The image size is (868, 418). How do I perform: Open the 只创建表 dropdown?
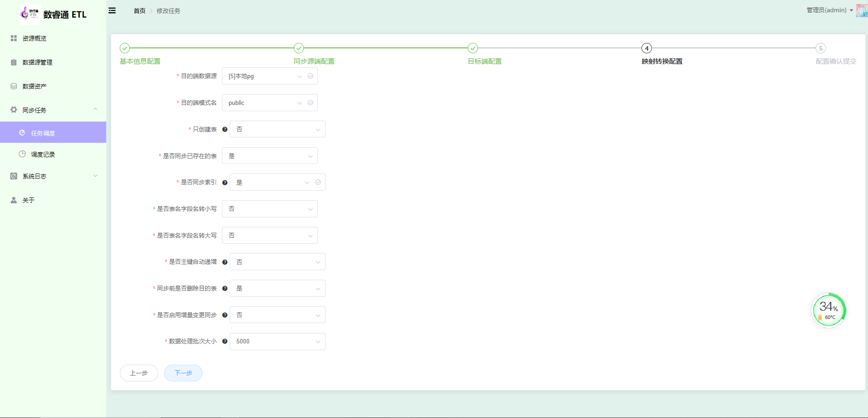tap(277, 129)
